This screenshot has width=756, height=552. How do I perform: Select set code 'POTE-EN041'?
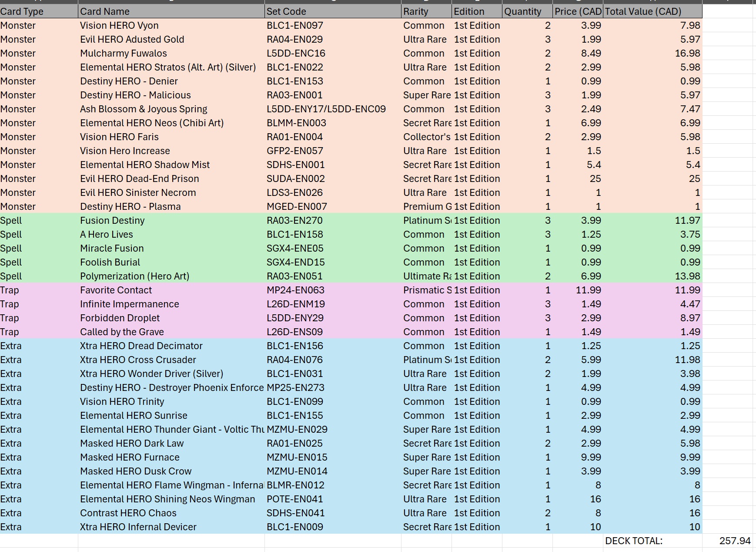coord(333,499)
